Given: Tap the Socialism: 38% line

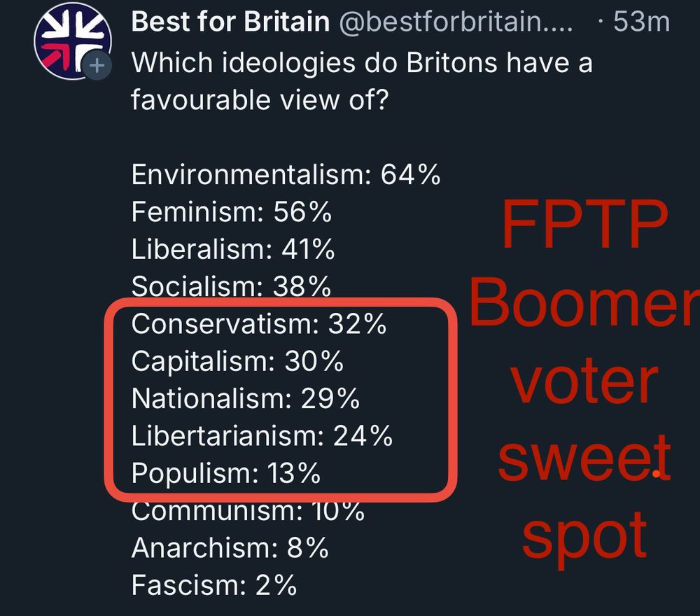Looking at the screenshot, I should [231, 286].
